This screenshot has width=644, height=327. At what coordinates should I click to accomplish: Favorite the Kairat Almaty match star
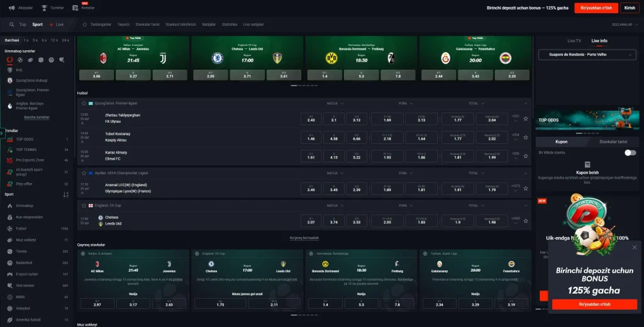coord(526,156)
